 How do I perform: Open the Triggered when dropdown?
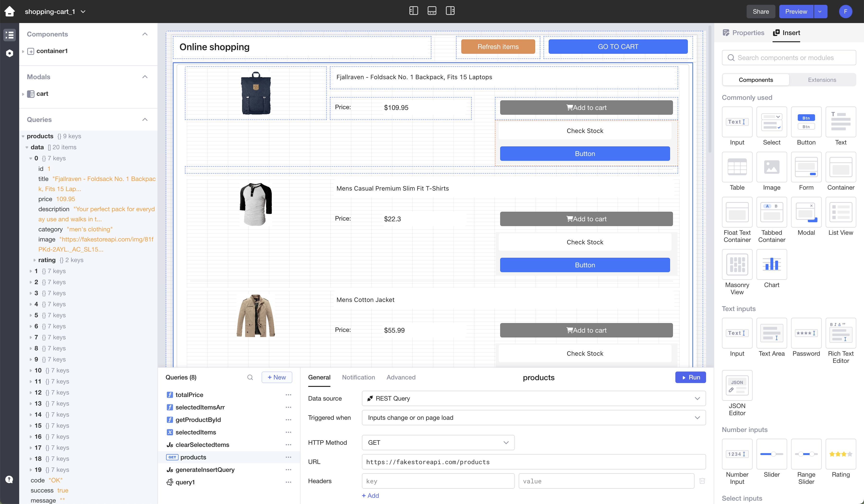point(534,417)
